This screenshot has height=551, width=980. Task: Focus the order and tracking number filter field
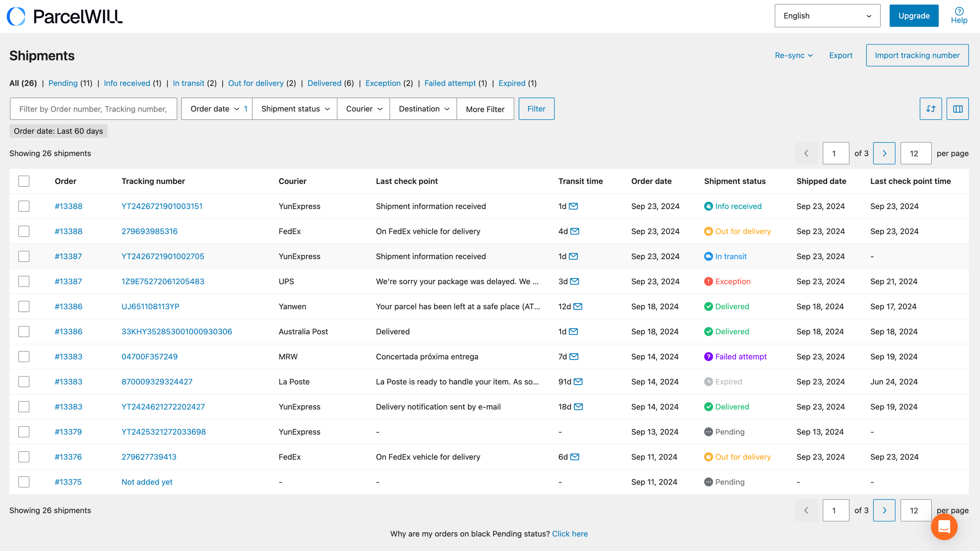[93, 109]
